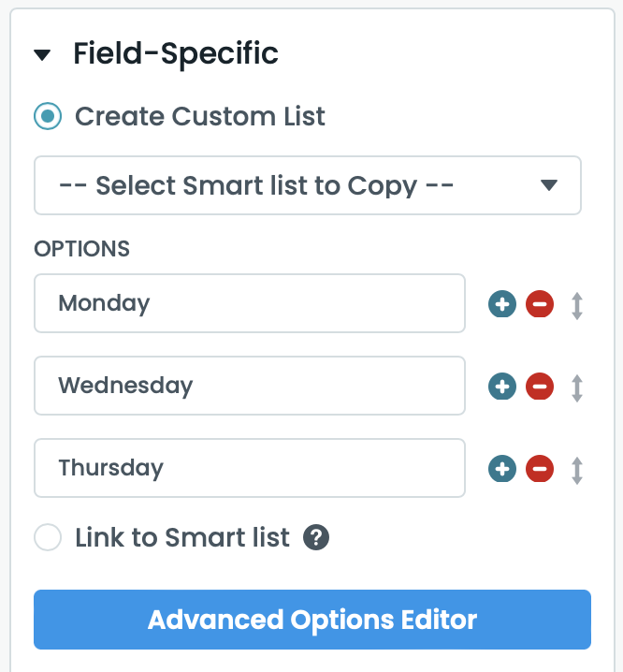The height and width of the screenshot is (672, 623).
Task: Click the Field-Specific section heading
Action: pyautogui.click(x=176, y=54)
